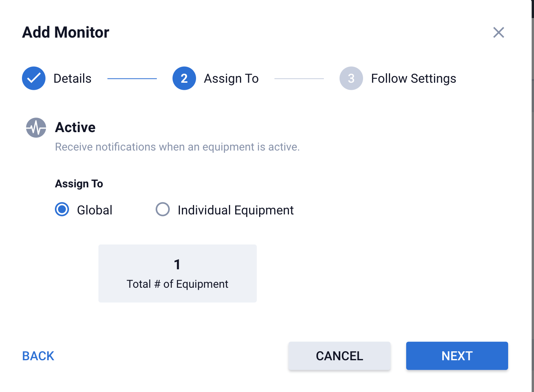Select the Individual Equipment radio button
The image size is (534, 392).
(x=163, y=209)
